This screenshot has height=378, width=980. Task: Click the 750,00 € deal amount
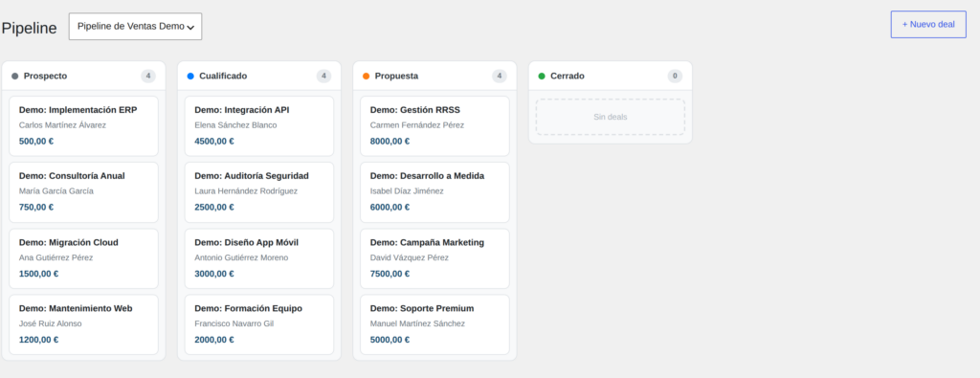pyautogui.click(x=36, y=208)
